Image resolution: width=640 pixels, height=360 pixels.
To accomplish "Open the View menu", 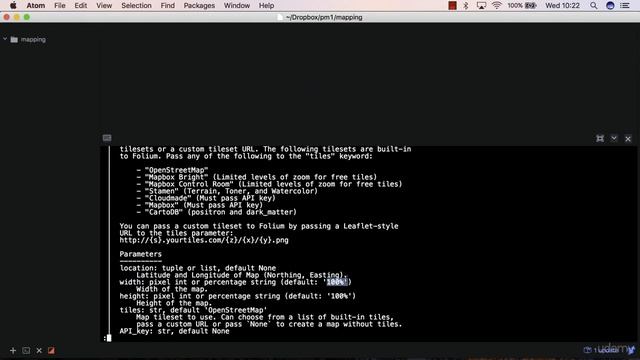I will pyautogui.click(x=104, y=6).
